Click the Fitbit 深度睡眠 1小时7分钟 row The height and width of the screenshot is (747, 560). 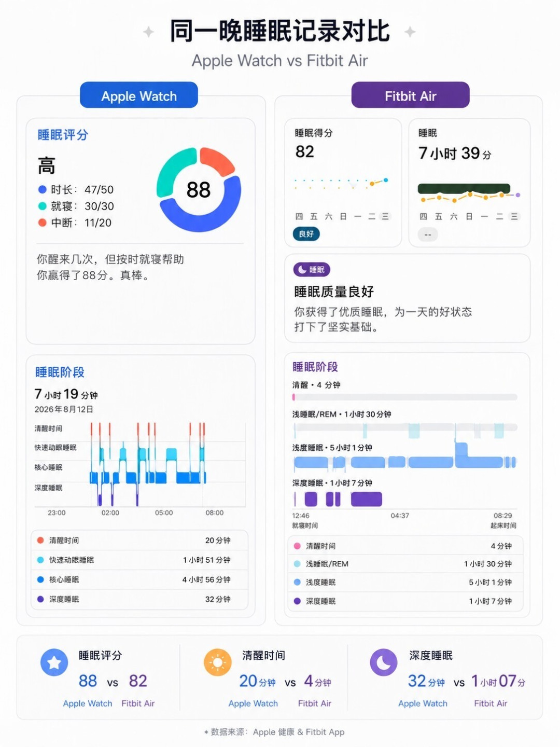pyautogui.click(x=405, y=601)
